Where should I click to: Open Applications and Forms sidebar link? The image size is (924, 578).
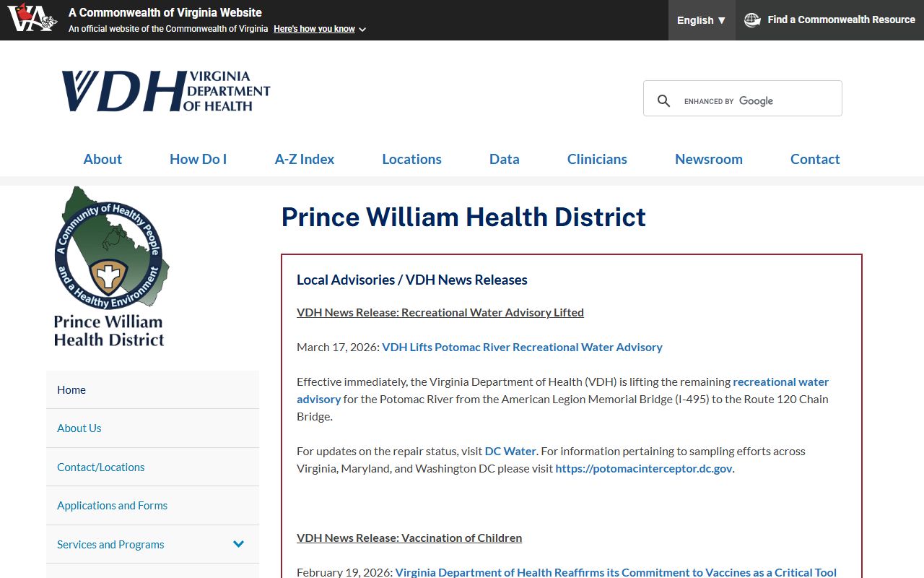[x=112, y=506]
